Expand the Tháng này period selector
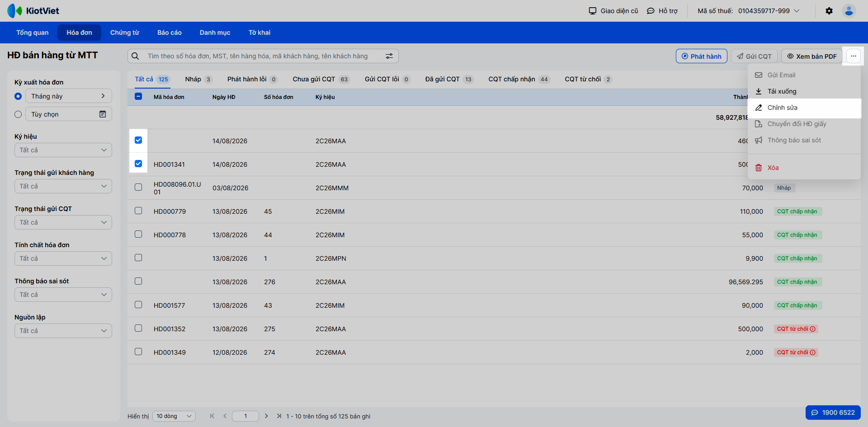Viewport: 868px width, 427px height. tap(69, 96)
